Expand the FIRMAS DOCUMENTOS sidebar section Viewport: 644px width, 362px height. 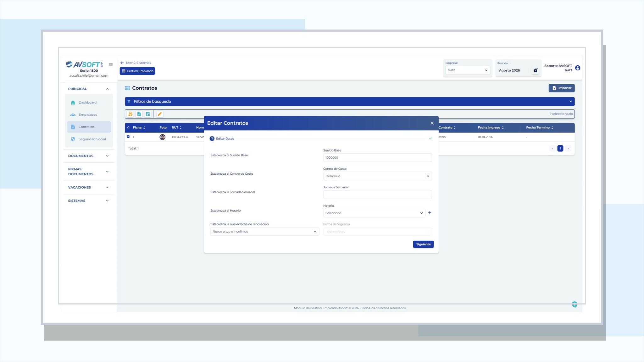point(107,172)
